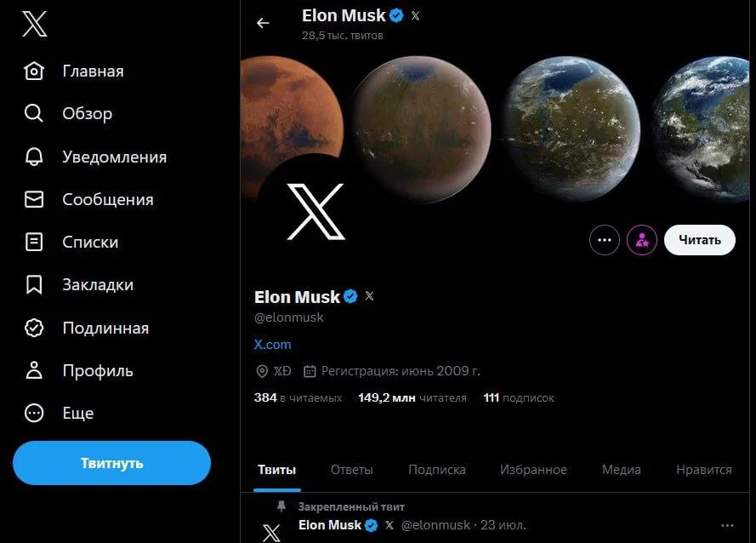
Task: Open the Уведомления bell icon
Action: point(34,157)
